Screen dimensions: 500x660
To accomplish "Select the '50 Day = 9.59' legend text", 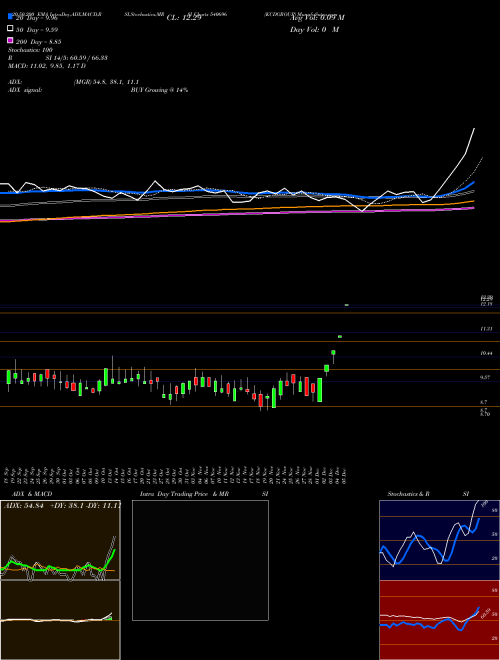I will (x=37, y=30).
